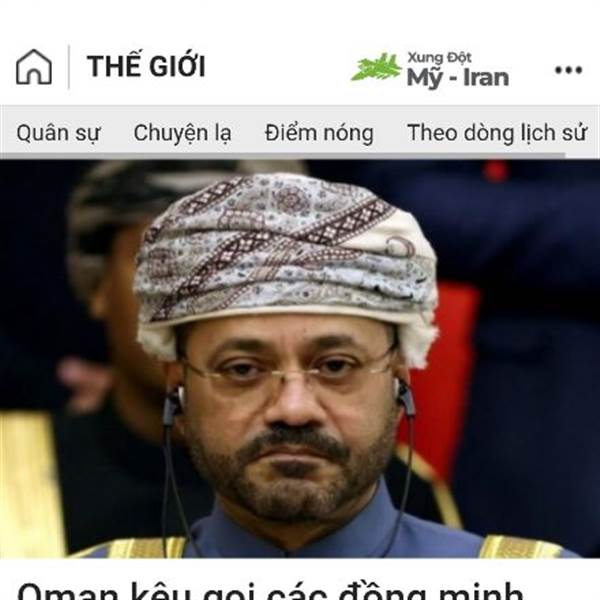
Task: Switch to the Quân sự tab
Action: click(x=58, y=133)
